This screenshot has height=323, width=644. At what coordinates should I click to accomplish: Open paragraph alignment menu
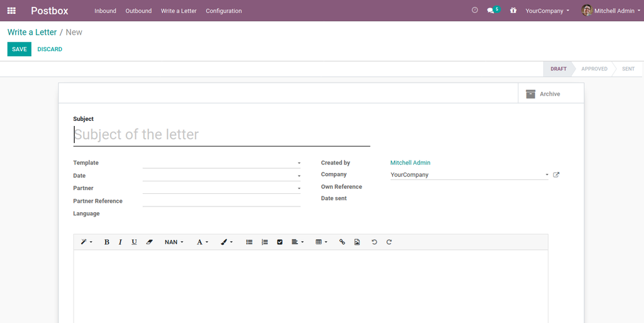(297, 242)
